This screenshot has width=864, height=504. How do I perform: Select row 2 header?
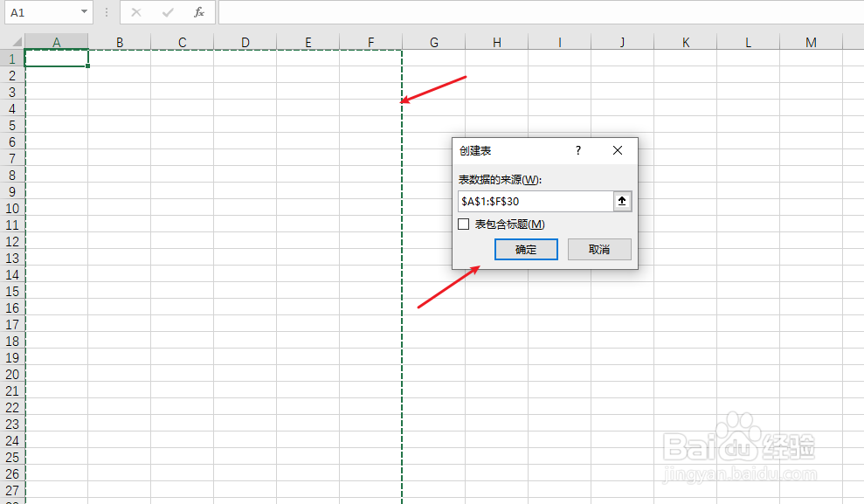12,75
